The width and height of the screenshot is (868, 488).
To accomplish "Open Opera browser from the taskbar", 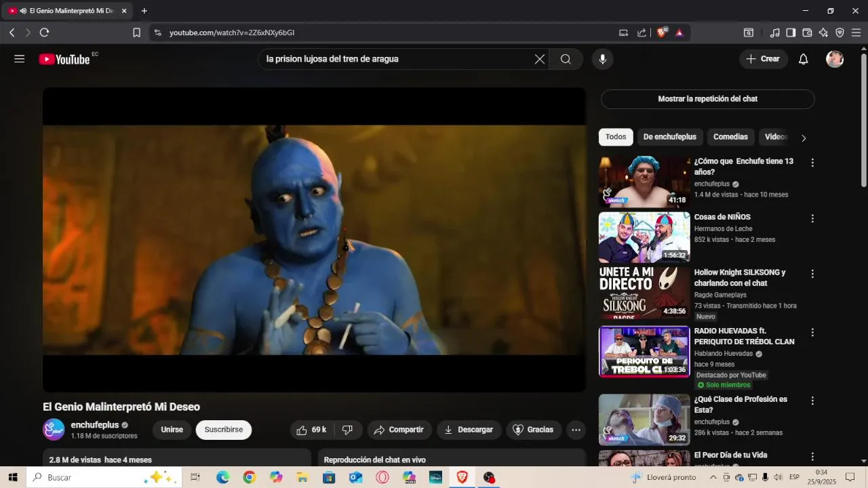I will pos(382,477).
